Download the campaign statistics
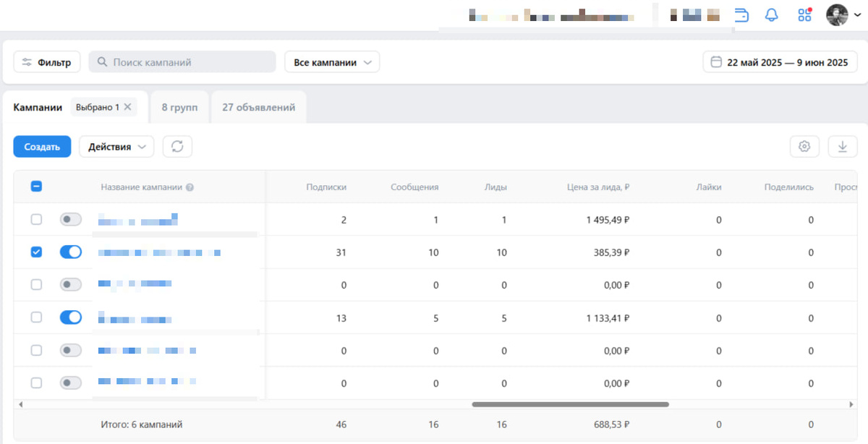868x444 pixels. (842, 147)
